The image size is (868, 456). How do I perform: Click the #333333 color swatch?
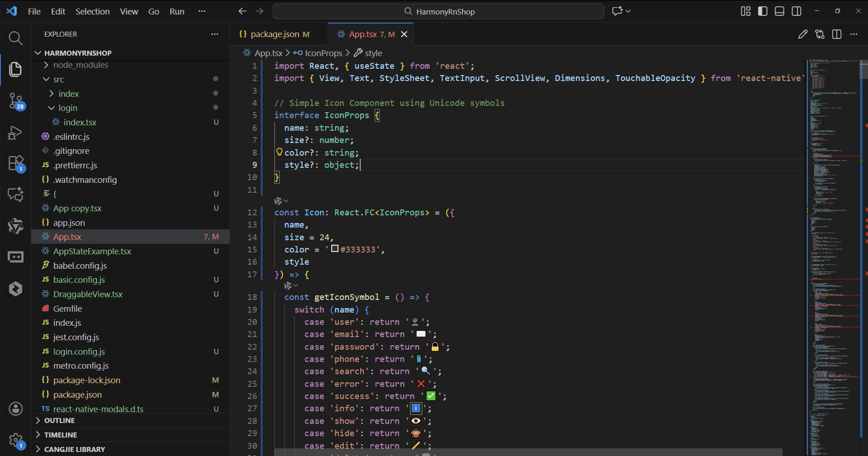pos(335,249)
